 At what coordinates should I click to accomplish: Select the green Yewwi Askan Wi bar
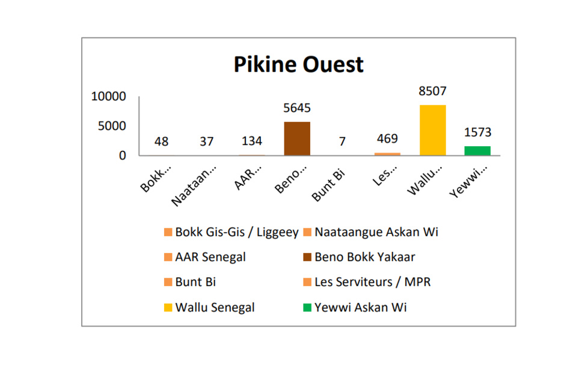coord(477,151)
